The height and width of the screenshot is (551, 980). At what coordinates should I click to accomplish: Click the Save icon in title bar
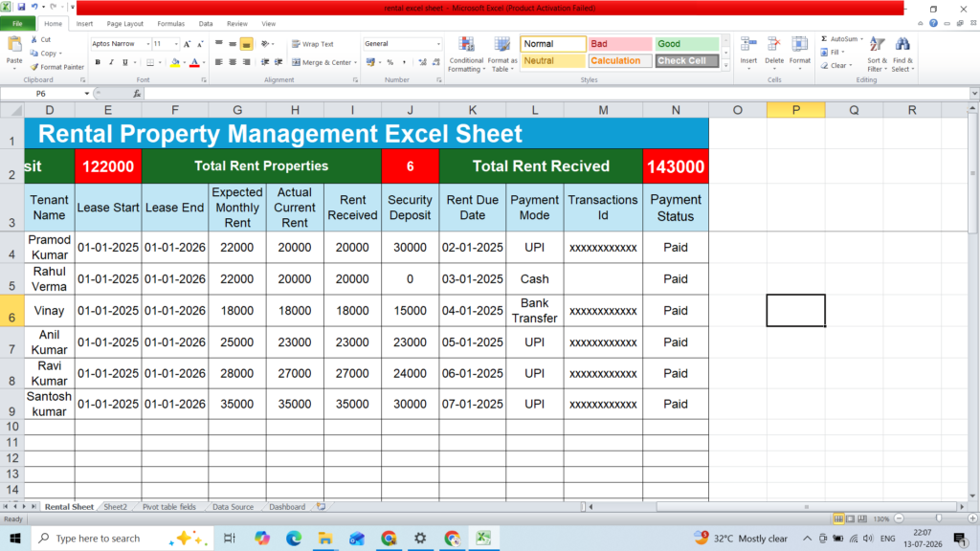tap(21, 7)
